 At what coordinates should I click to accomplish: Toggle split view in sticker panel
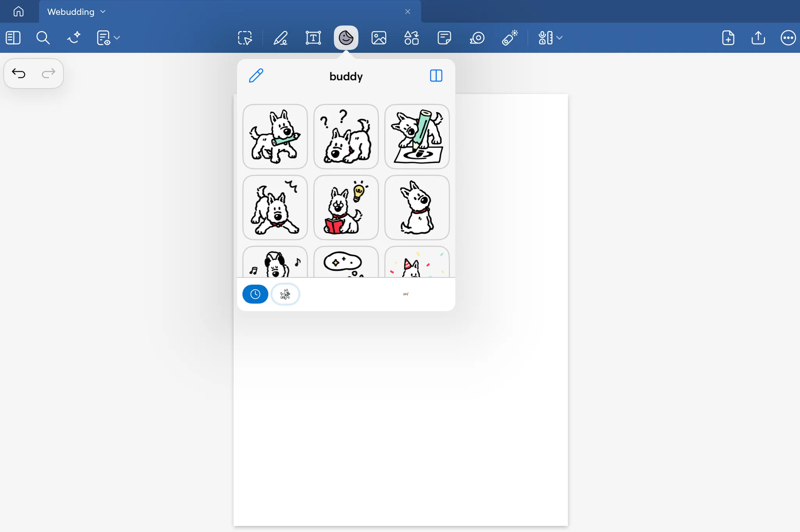pyautogui.click(x=436, y=76)
